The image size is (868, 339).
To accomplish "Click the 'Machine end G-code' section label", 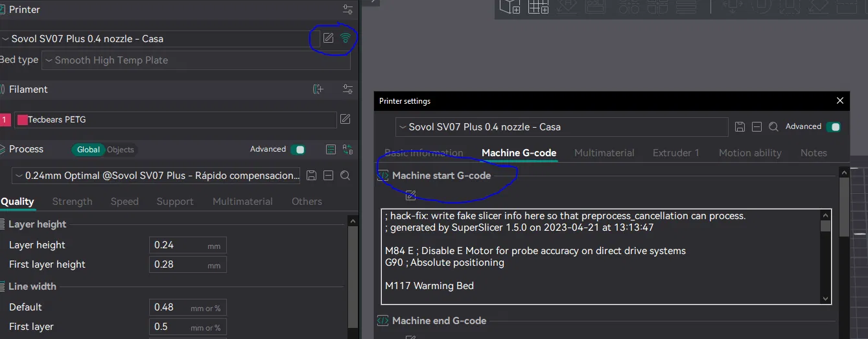I will point(439,321).
